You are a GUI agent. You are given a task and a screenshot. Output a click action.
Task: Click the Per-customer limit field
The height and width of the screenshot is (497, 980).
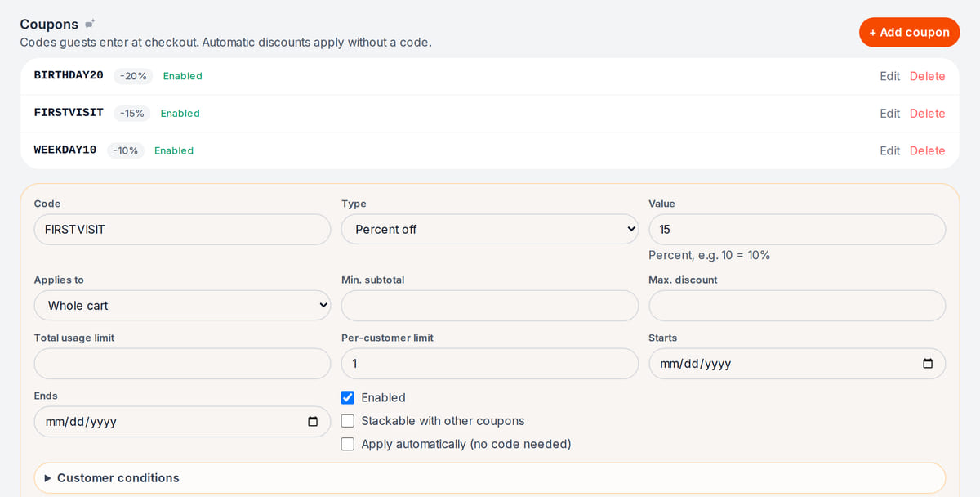click(x=490, y=364)
